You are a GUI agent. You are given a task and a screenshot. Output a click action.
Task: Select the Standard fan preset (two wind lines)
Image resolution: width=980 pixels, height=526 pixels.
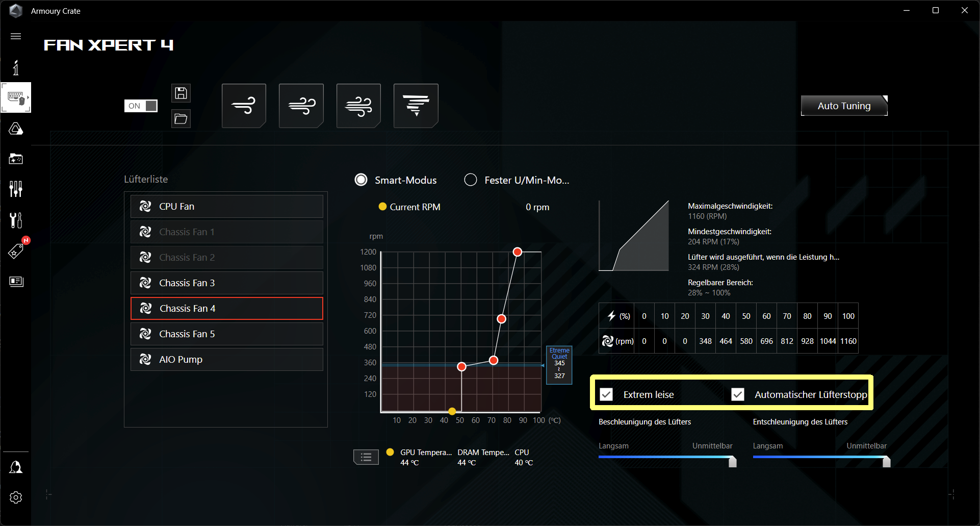301,106
